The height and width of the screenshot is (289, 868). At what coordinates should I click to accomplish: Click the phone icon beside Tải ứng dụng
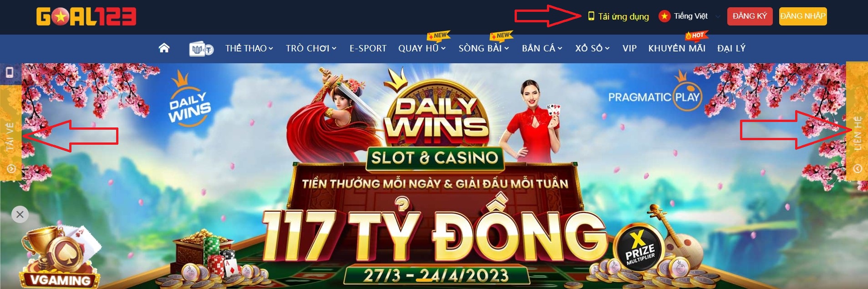(x=591, y=16)
